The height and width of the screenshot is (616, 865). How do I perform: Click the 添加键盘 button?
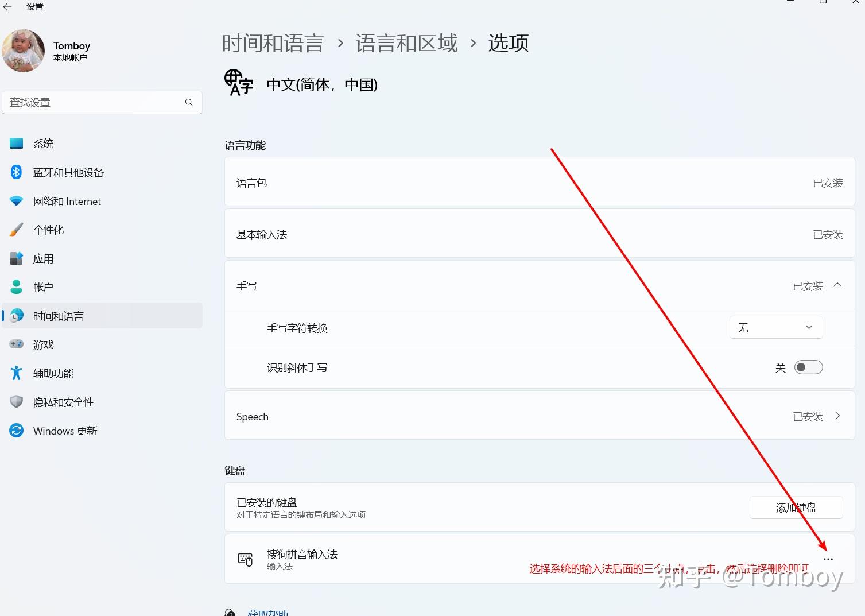point(796,507)
